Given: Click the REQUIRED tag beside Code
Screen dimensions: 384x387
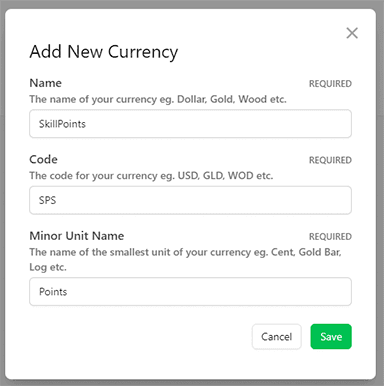Looking at the screenshot, I should 330,160.
